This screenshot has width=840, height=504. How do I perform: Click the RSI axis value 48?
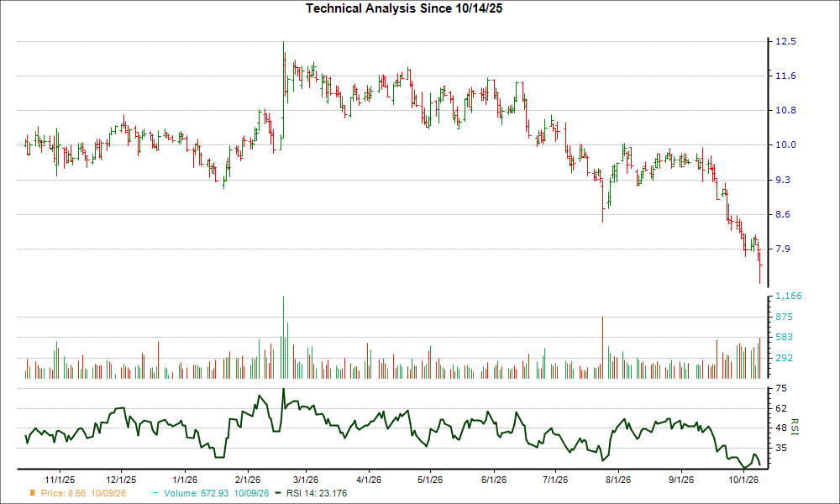point(781,428)
